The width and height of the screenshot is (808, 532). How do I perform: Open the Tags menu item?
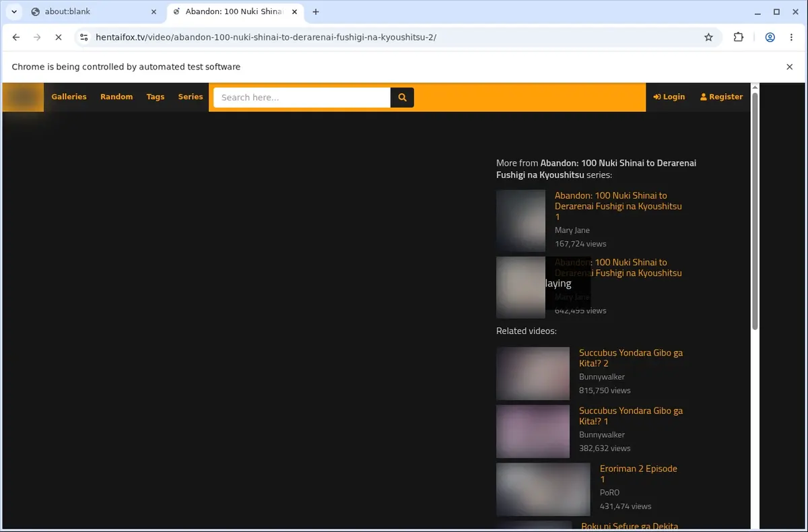[156, 97]
